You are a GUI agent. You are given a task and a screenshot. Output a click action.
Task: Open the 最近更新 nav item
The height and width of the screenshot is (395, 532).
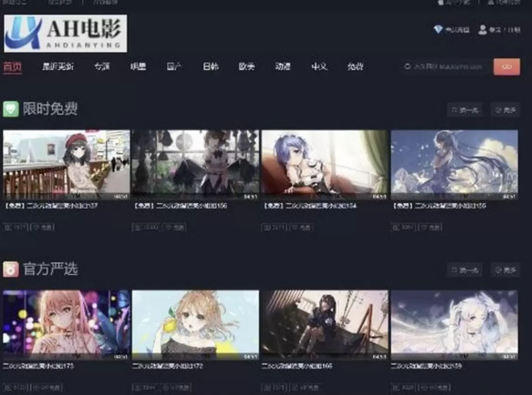[58, 67]
